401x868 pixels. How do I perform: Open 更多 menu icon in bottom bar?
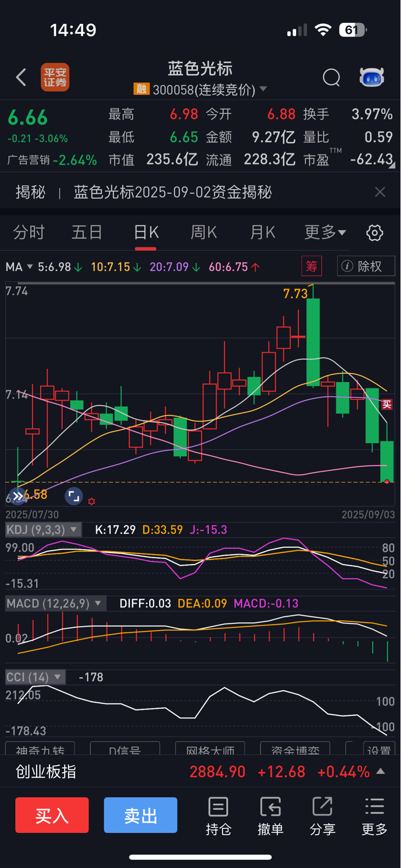point(374,816)
